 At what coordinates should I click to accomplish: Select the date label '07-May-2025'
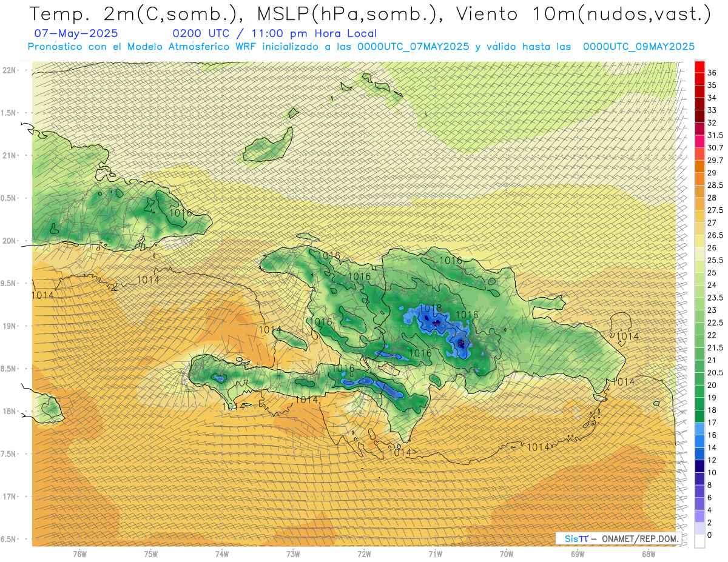(76, 34)
